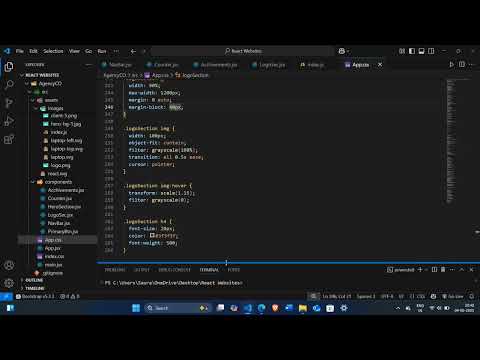Screen dimensions: 480x360
Task: Open the Source Control view
Action: (9, 103)
